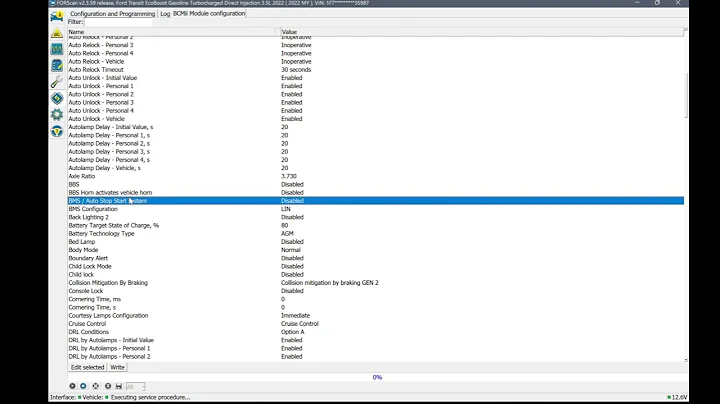720x404 pixels.
Task: Open the Help steering wheel icon
Action: [x=57, y=131]
